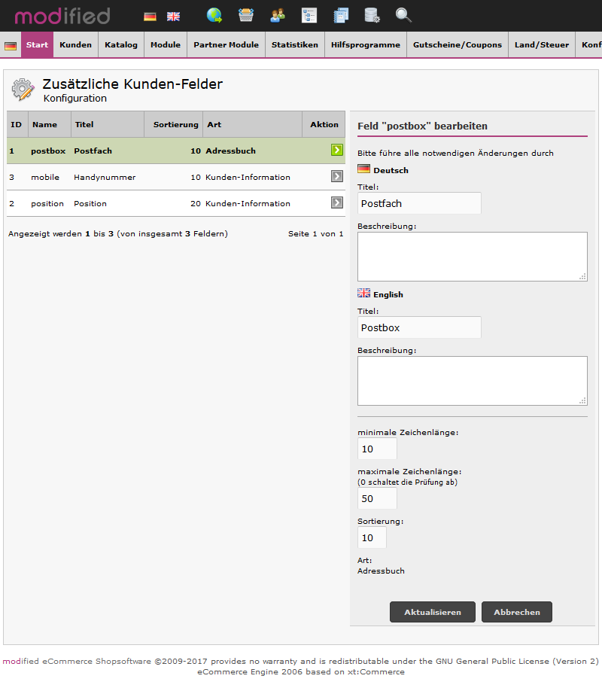Open the magnifying glass search icon
Screen dimensions: 602x700
(x=403, y=15)
